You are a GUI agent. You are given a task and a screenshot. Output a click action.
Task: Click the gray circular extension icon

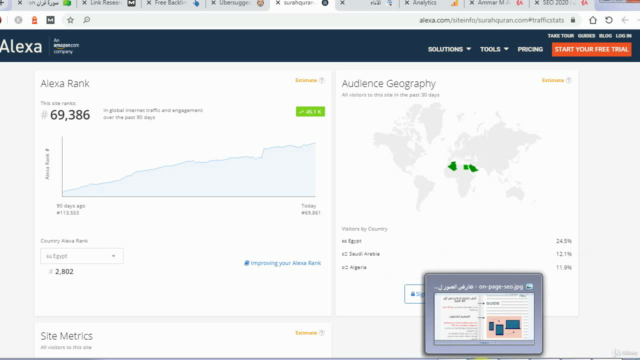tap(18, 20)
